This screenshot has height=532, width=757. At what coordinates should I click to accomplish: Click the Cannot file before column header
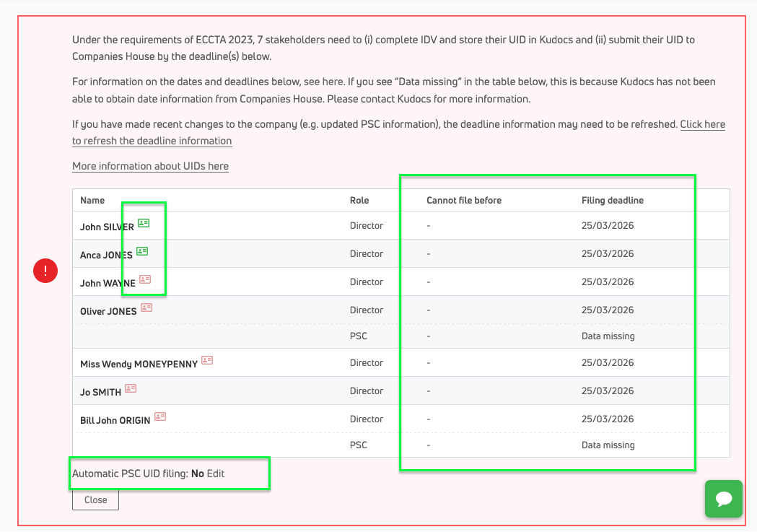click(463, 200)
